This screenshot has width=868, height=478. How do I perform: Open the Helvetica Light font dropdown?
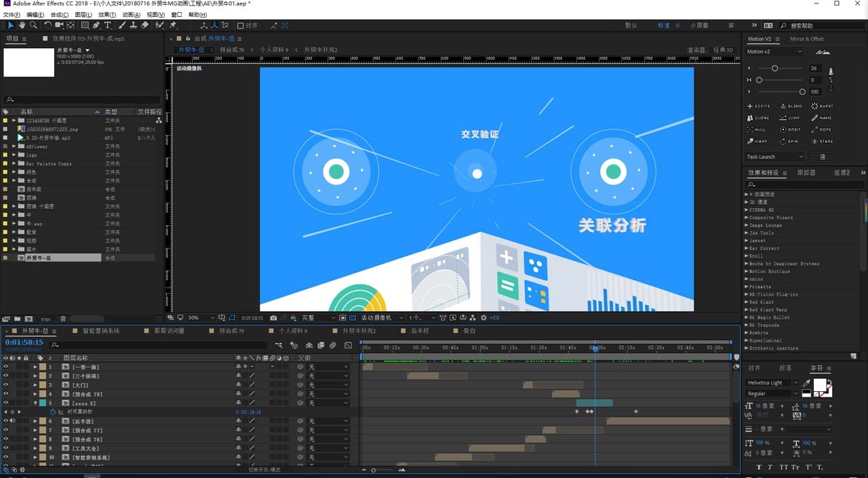coord(773,383)
